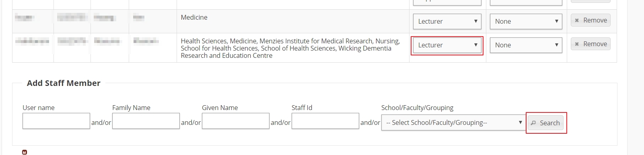Viewport: 644px width, 155px height.
Task: Open the Lecturer dropdown in Medicine row
Action: (x=447, y=21)
